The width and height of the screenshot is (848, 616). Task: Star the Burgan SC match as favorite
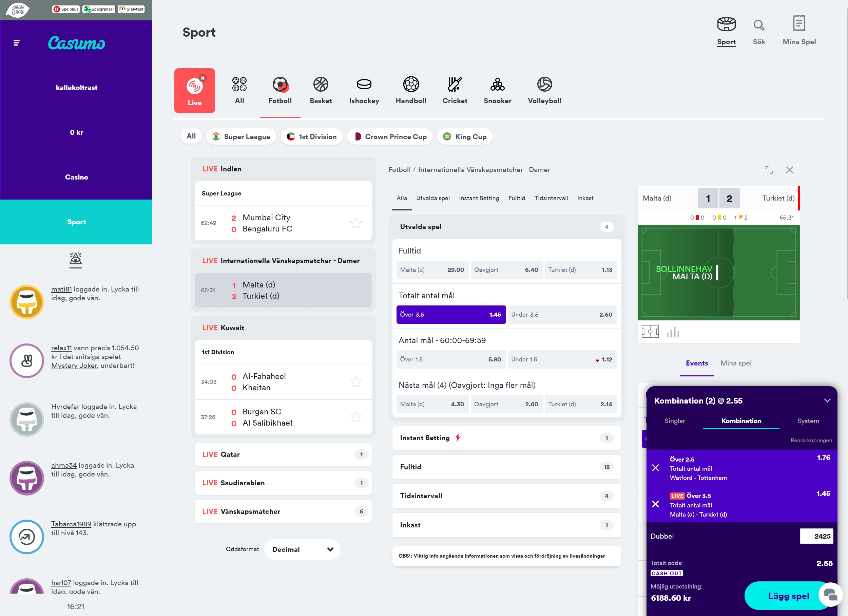(356, 417)
